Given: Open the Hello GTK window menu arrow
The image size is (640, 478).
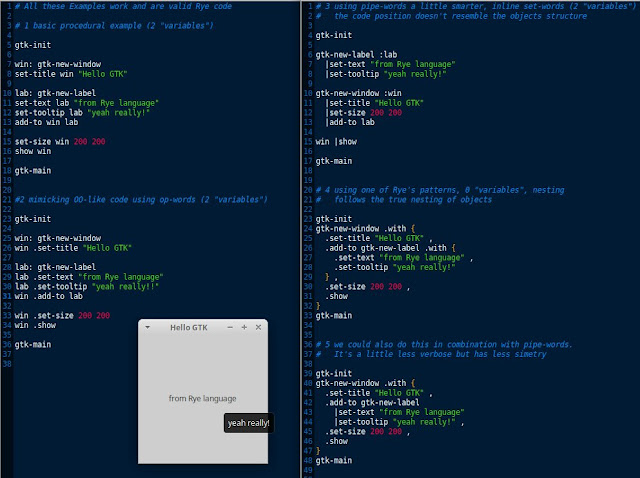Looking at the screenshot, I should click(x=147, y=327).
